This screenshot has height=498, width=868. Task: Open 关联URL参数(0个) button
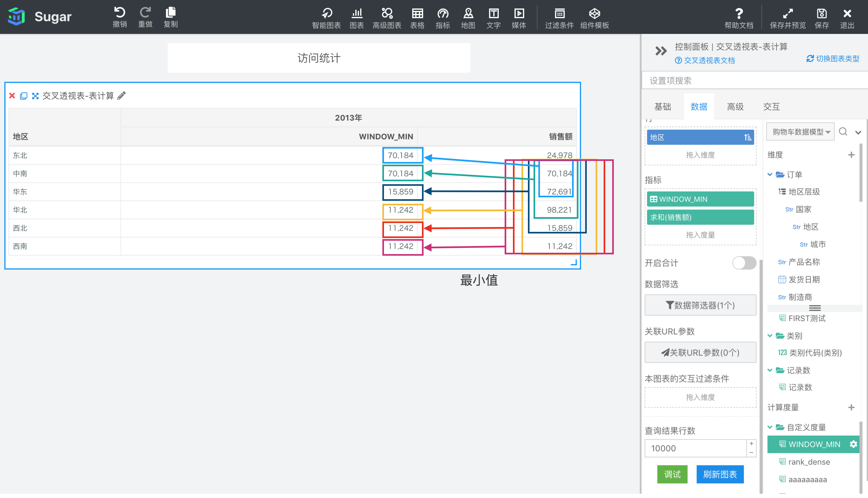point(700,352)
